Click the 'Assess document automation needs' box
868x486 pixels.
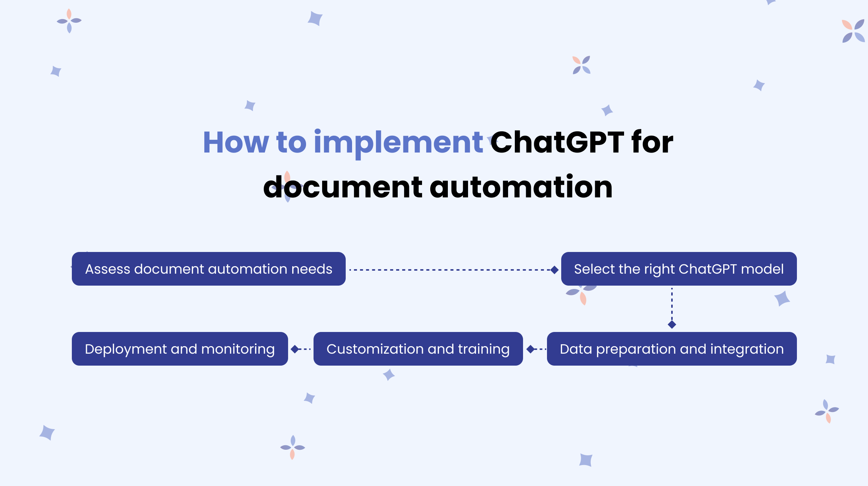click(x=208, y=269)
